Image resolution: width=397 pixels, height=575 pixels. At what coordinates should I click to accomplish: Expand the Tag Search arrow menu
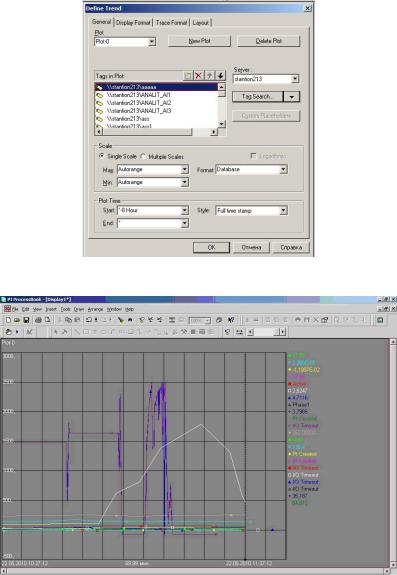click(292, 97)
